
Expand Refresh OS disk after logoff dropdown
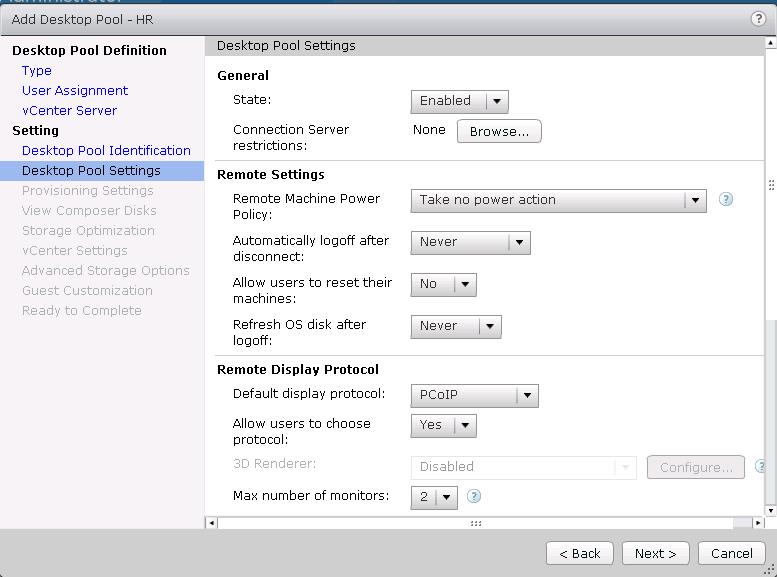(x=455, y=326)
